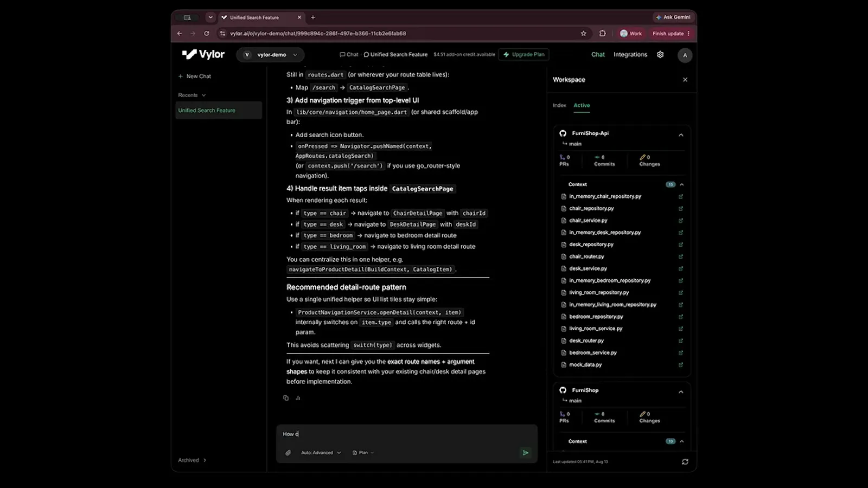The height and width of the screenshot is (488, 868).
Task: Open in_memory_chair_repository.py external link icon
Action: [x=681, y=197]
